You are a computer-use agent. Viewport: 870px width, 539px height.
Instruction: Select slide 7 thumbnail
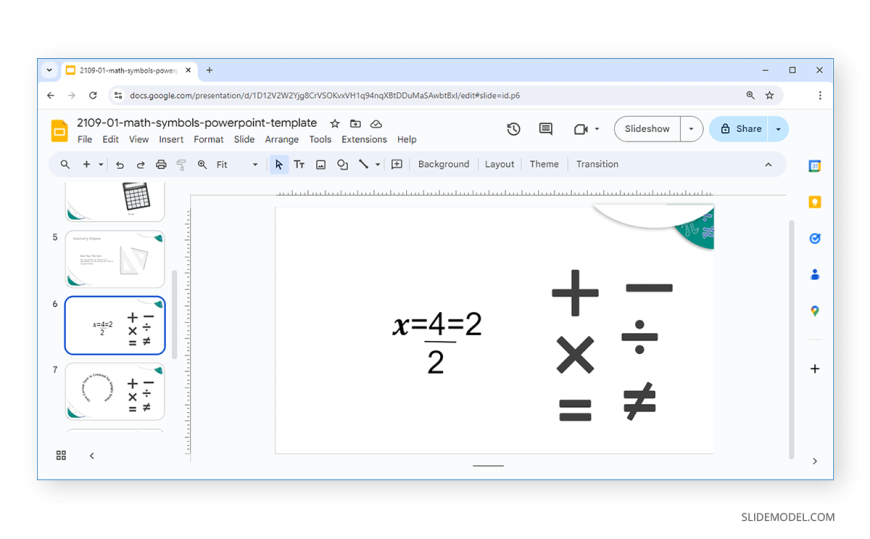click(x=115, y=391)
